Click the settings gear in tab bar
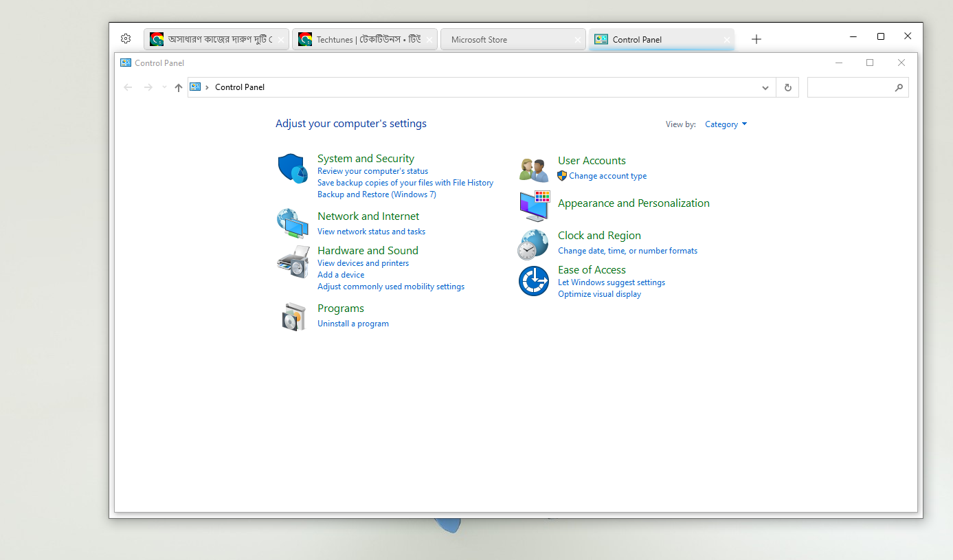This screenshot has height=560, width=953. point(126,39)
